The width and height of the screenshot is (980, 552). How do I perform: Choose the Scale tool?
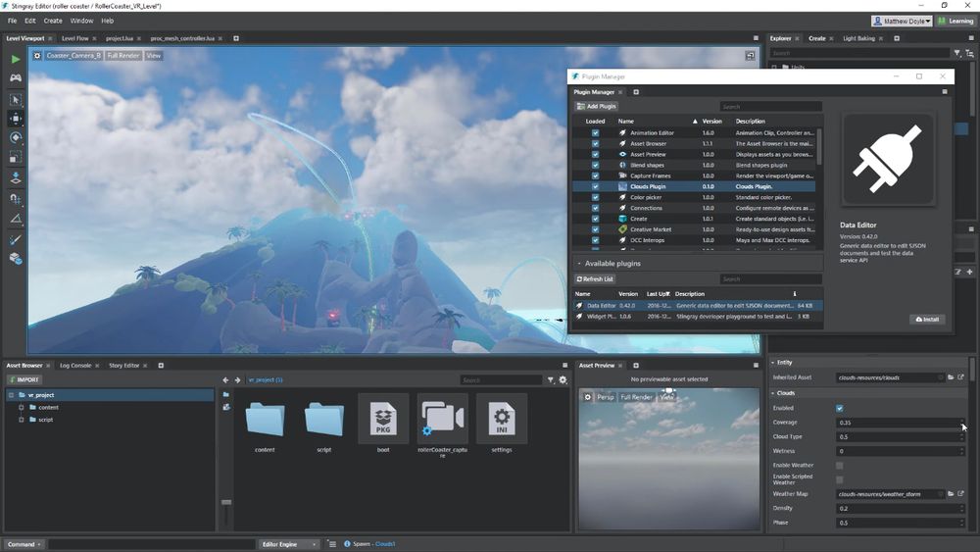coord(16,158)
